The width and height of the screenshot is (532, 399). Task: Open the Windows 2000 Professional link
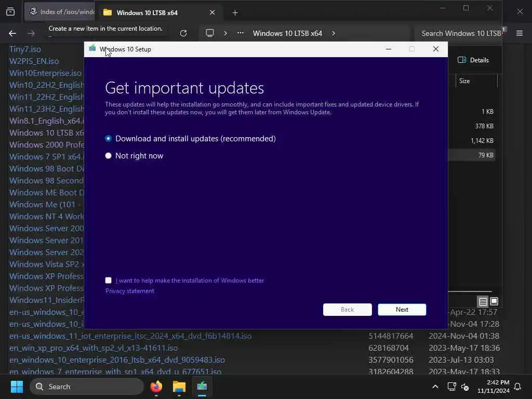(x=46, y=145)
